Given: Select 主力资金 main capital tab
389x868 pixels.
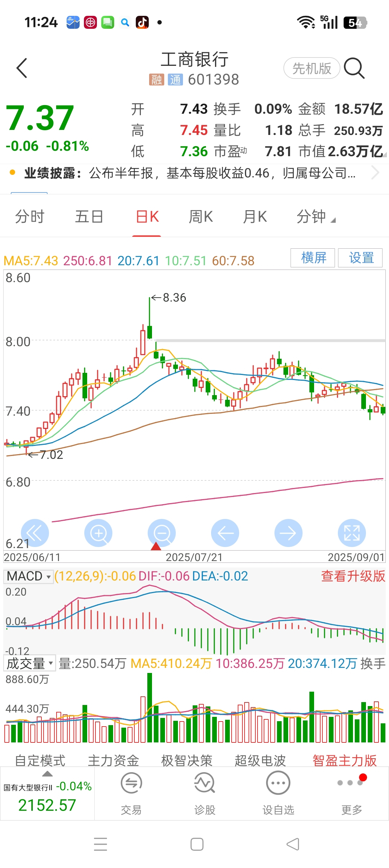Looking at the screenshot, I should 113,760.
